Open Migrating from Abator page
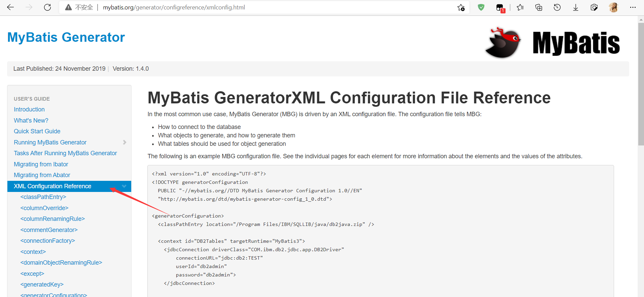Image resolution: width=644 pixels, height=297 pixels. click(x=42, y=175)
